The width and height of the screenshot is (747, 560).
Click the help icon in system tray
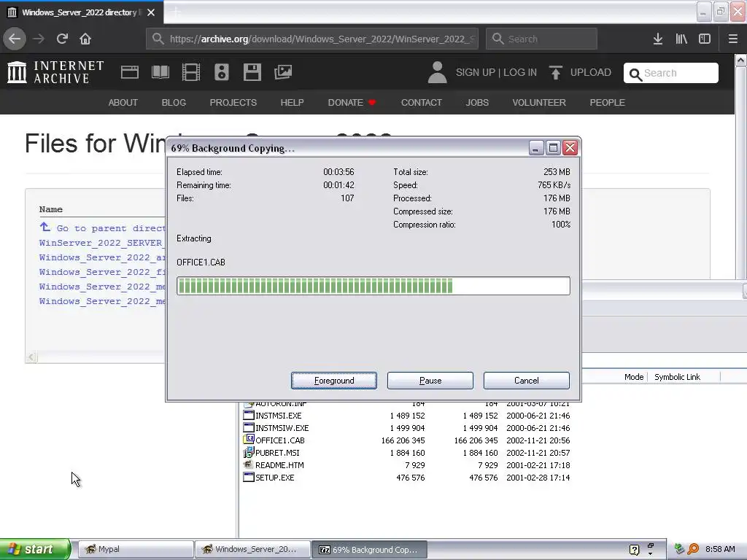click(x=634, y=550)
